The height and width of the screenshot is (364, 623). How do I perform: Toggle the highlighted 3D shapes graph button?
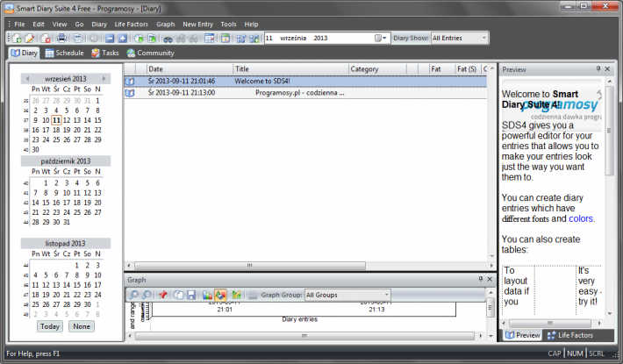click(220, 295)
